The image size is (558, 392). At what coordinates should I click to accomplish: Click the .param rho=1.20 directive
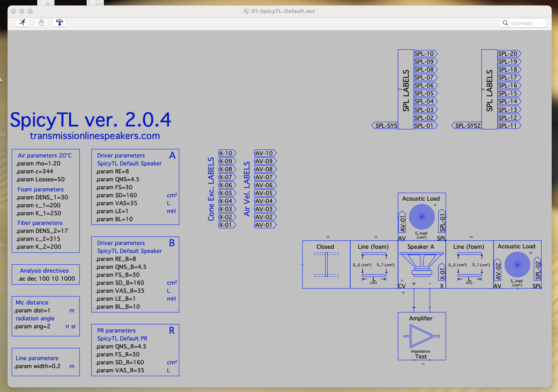(x=38, y=163)
